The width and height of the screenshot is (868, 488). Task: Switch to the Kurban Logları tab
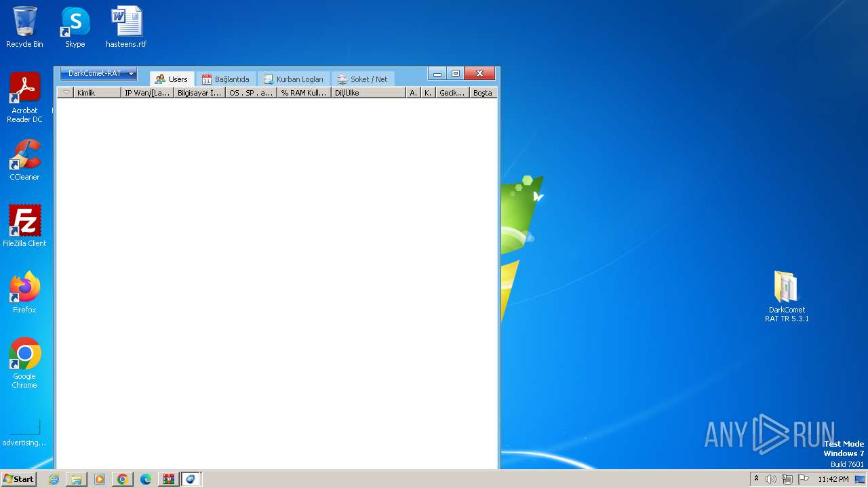pos(294,79)
